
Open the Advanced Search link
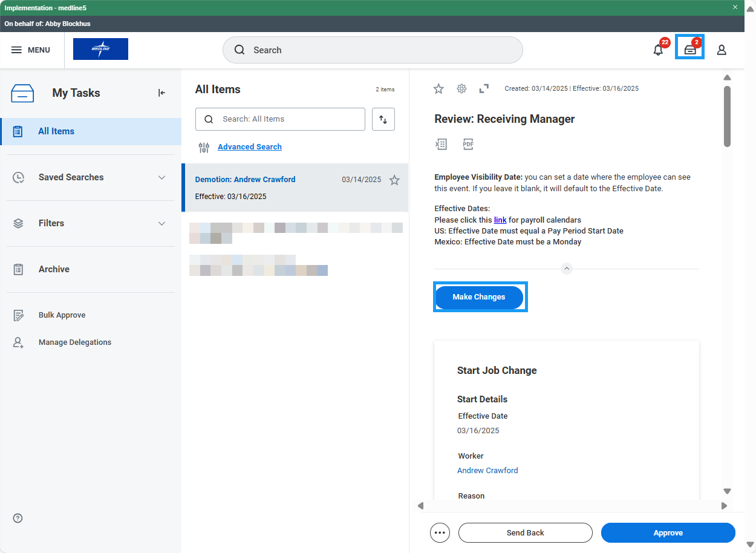(249, 147)
